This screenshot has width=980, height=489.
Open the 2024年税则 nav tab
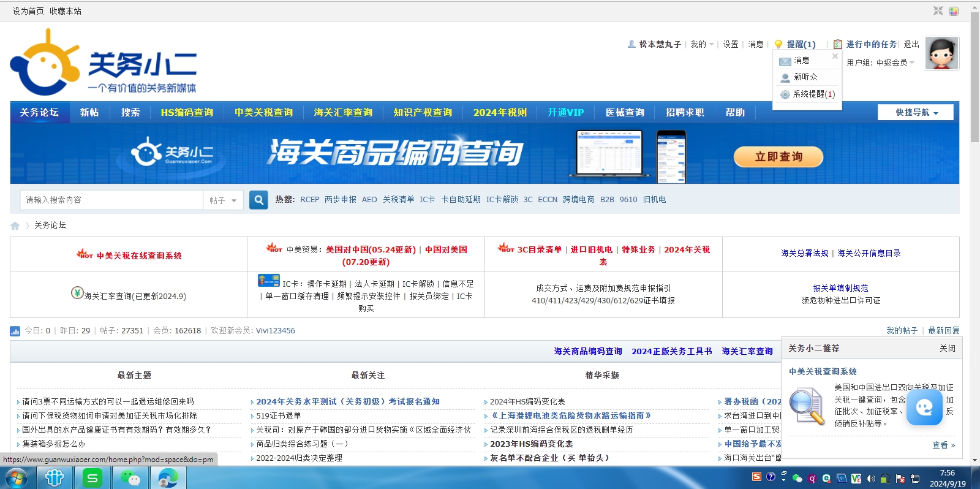[500, 112]
